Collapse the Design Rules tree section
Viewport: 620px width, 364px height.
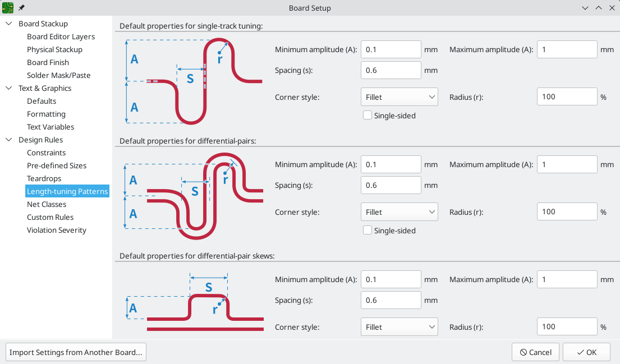[9, 140]
